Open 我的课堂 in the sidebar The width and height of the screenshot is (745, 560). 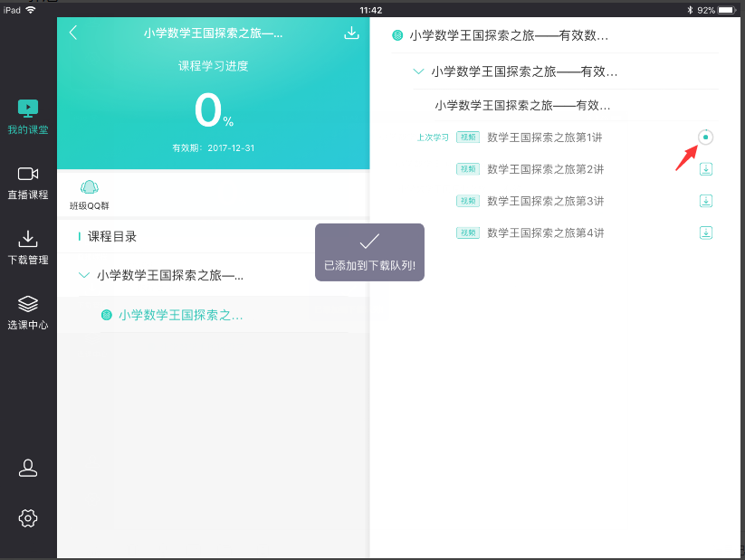28,117
